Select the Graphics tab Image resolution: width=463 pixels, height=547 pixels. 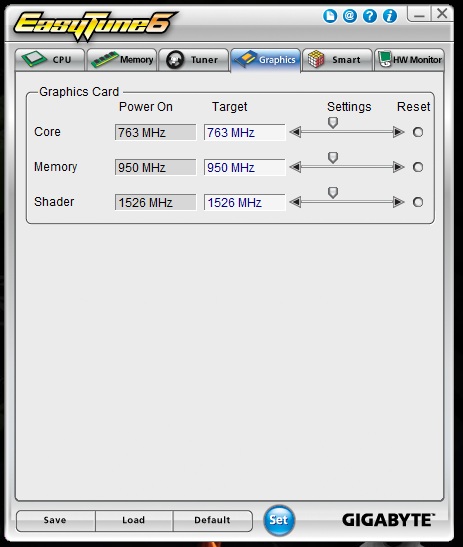point(266,60)
